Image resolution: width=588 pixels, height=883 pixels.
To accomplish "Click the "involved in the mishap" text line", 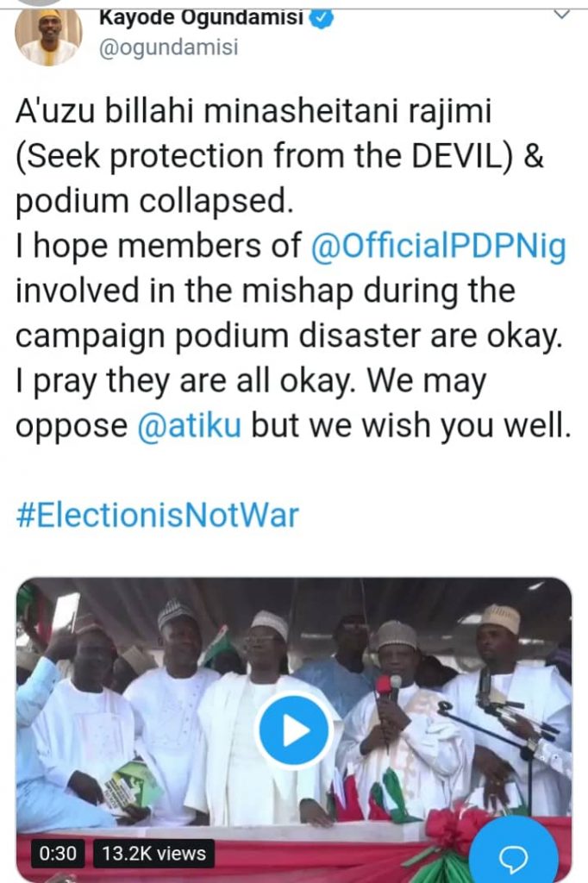I will coord(265,291).
